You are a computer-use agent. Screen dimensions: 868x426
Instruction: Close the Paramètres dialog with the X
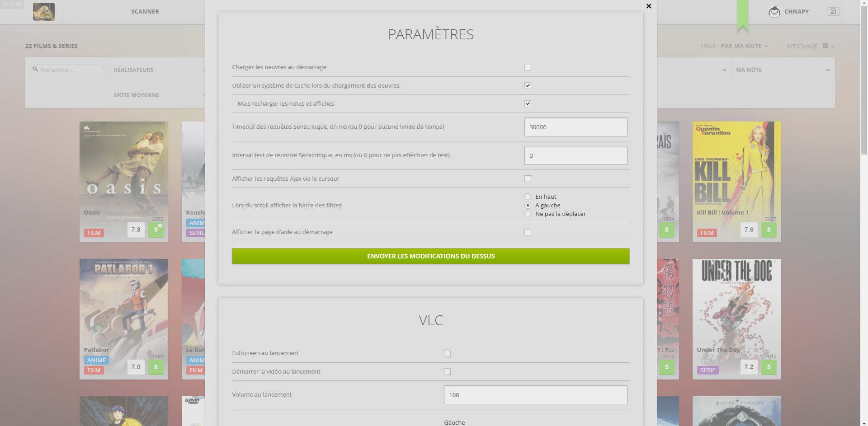[x=649, y=6]
